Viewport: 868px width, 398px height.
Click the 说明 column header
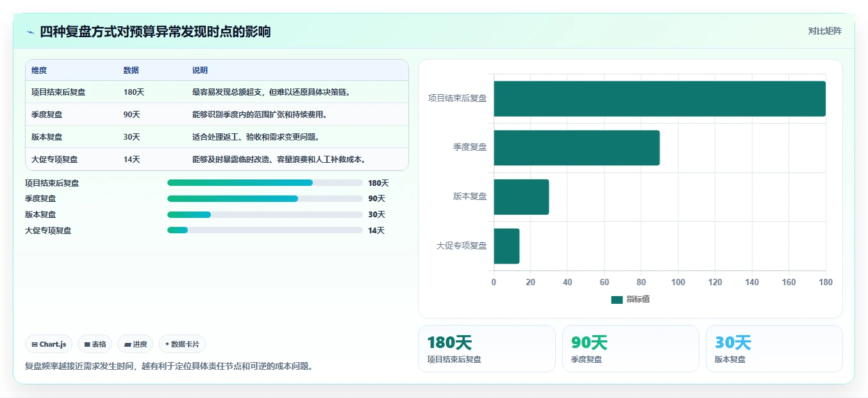coord(200,70)
